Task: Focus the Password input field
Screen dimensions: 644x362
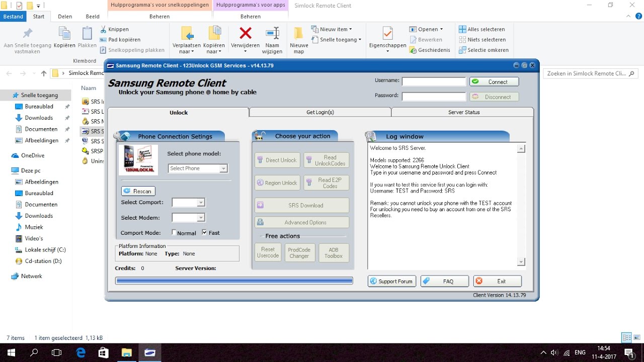Action: [x=434, y=97]
